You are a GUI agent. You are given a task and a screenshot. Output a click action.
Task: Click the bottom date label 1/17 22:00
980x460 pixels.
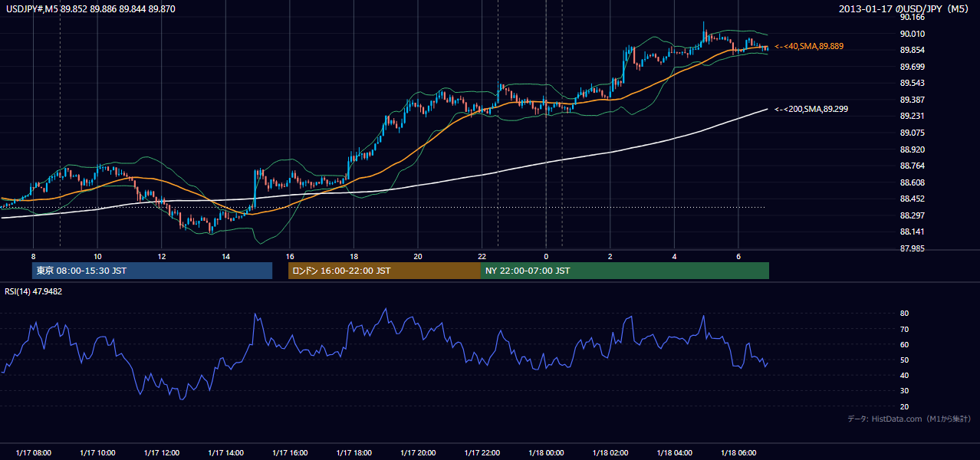(482, 453)
